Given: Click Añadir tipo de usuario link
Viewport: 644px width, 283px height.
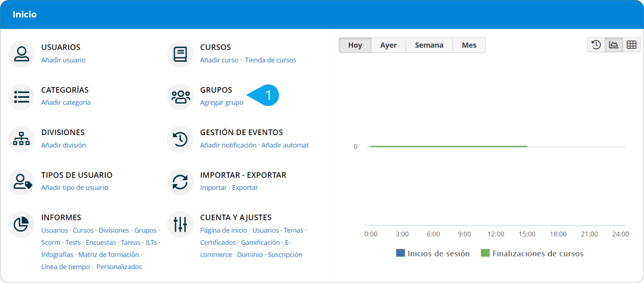Looking at the screenshot, I should (x=75, y=188).
